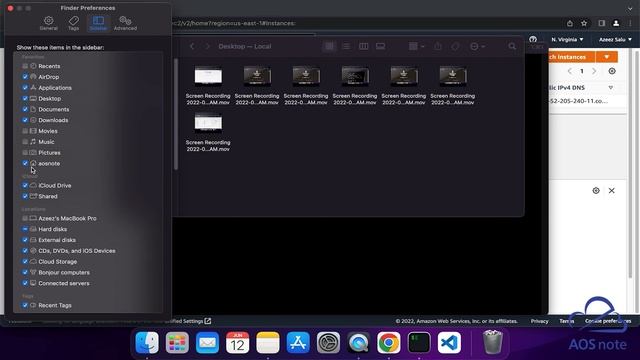Enable the Movies sidebar checkbox

[x=25, y=131]
